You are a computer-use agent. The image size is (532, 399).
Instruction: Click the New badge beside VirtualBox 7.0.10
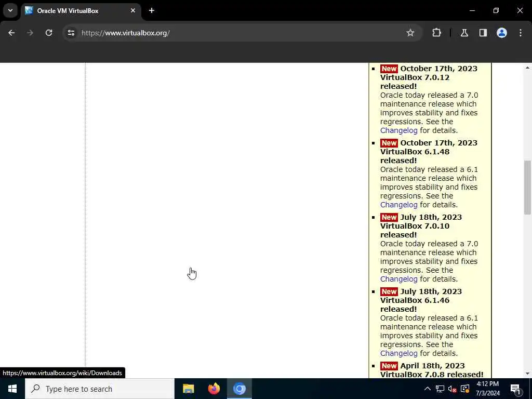click(x=389, y=218)
